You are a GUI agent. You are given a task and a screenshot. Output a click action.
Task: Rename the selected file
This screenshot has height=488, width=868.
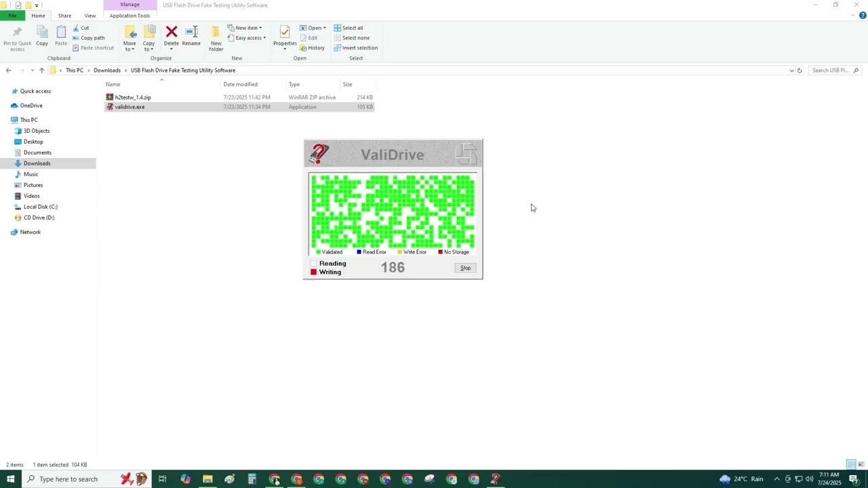(x=191, y=37)
